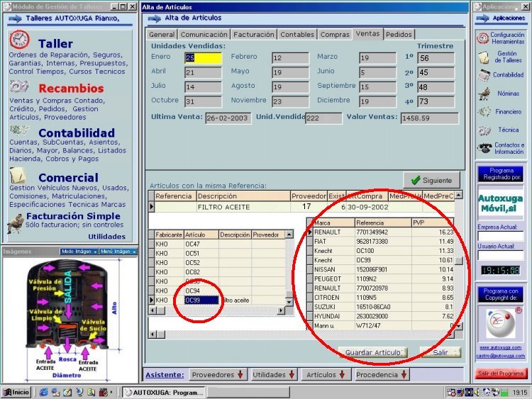Click the red arrow next to Proveedores
This screenshot has width=532, height=399.
240,375
